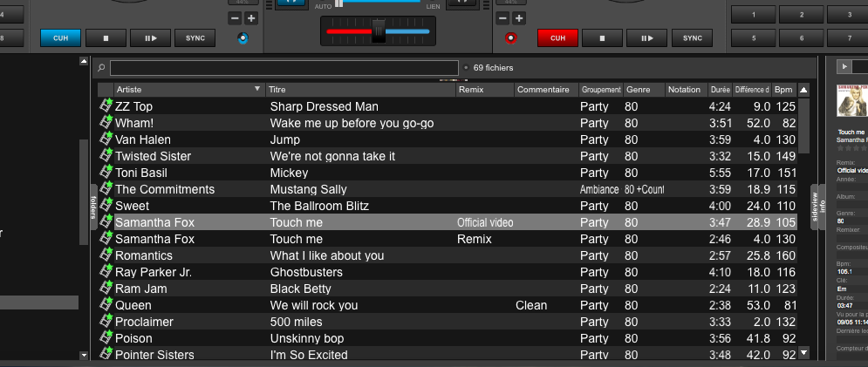This screenshot has height=367, width=868.
Task: Sort by the Commentaire column header
Action: point(546,90)
